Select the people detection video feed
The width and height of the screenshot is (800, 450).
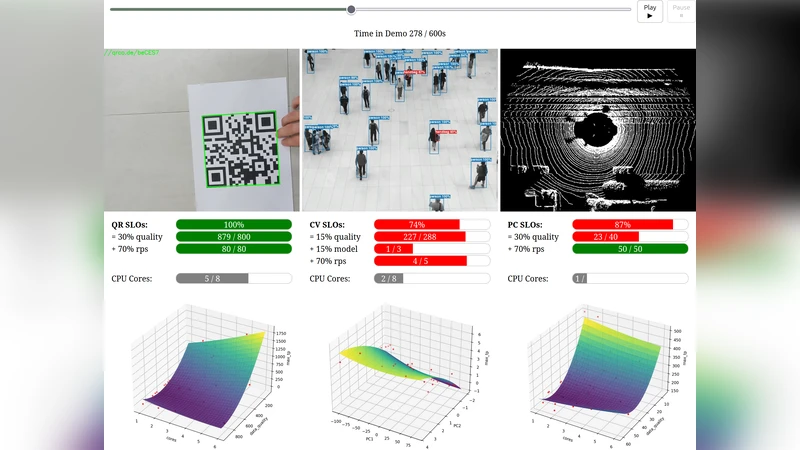coord(400,129)
